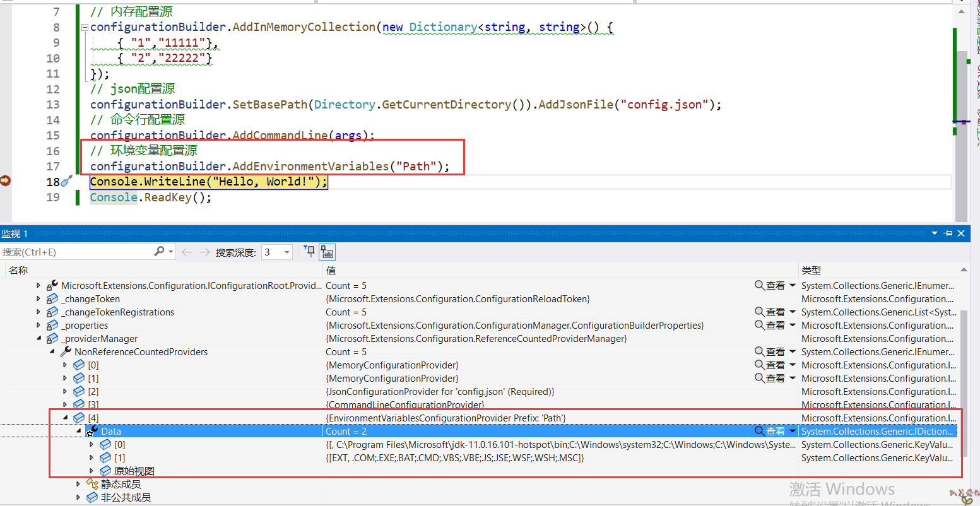Image resolution: width=980 pixels, height=506 pixels.
Task: Expand the 非公共成员 (non-public members) node
Action: tap(78, 498)
